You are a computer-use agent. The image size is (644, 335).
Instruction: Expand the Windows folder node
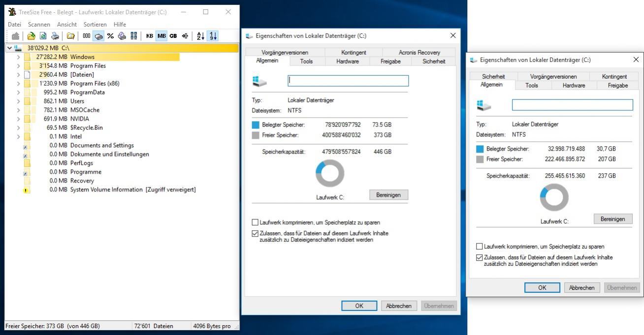(19, 57)
